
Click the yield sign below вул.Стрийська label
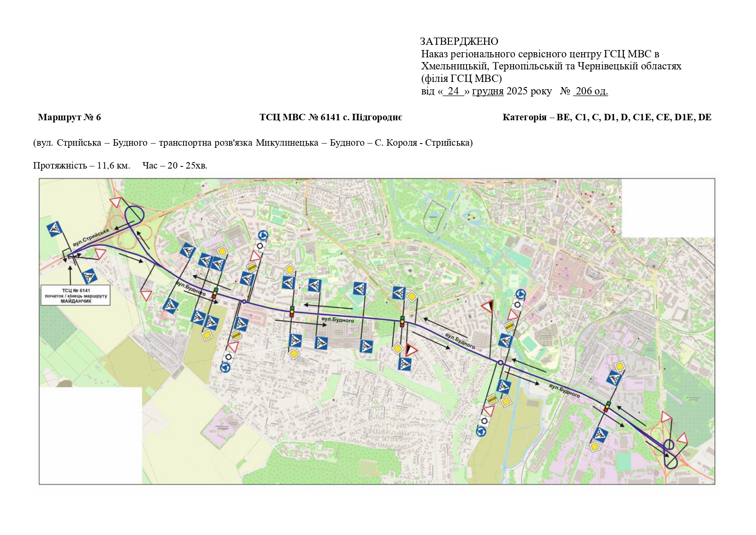[100, 253]
